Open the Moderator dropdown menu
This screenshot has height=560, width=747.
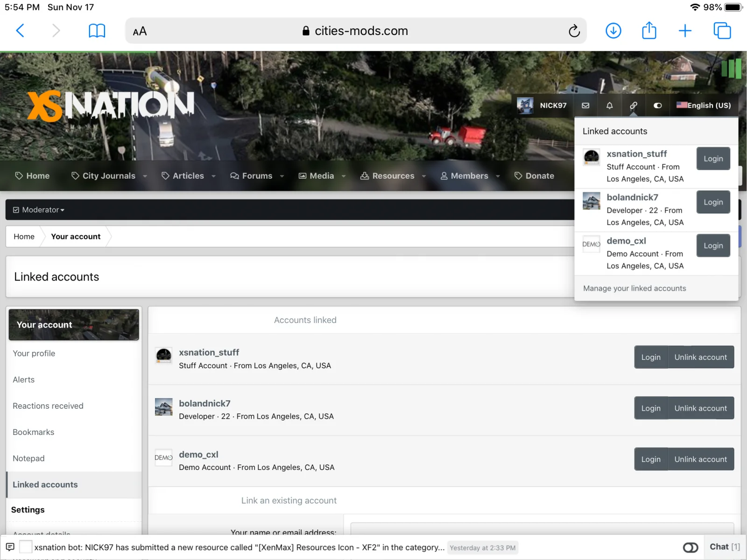[x=39, y=210]
